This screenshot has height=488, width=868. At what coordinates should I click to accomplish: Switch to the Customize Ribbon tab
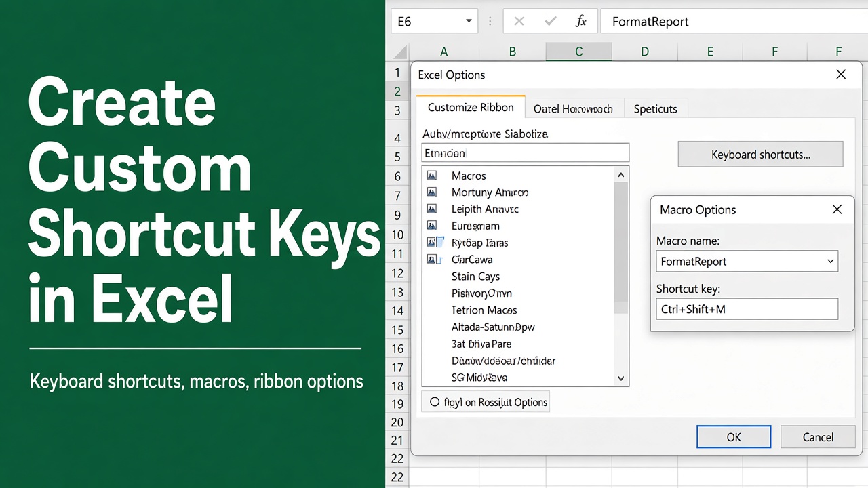(471, 108)
